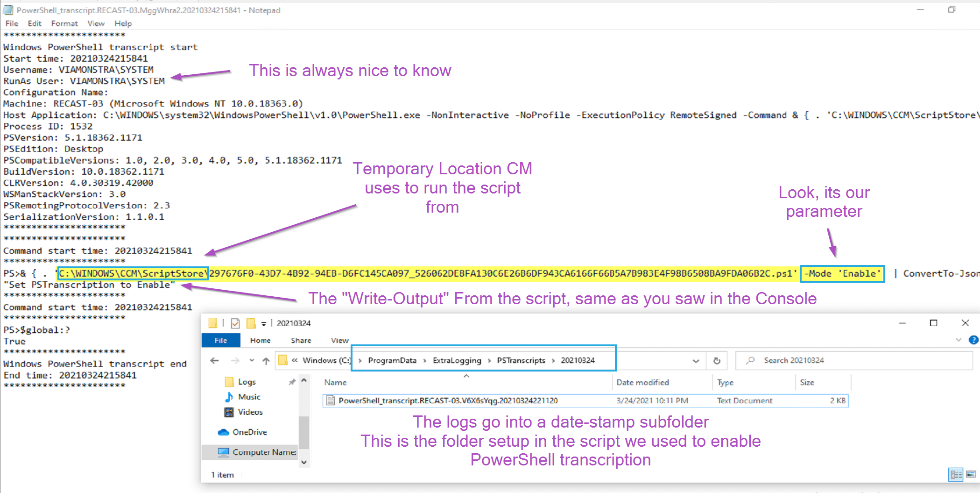
Task: Switch to the Share ribbon tab
Action: [x=301, y=340]
